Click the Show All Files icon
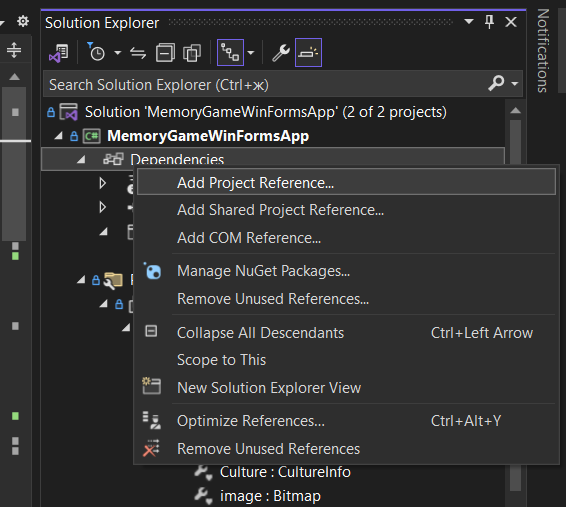Image resolution: width=566 pixels, height=507 pixels. 192,53
